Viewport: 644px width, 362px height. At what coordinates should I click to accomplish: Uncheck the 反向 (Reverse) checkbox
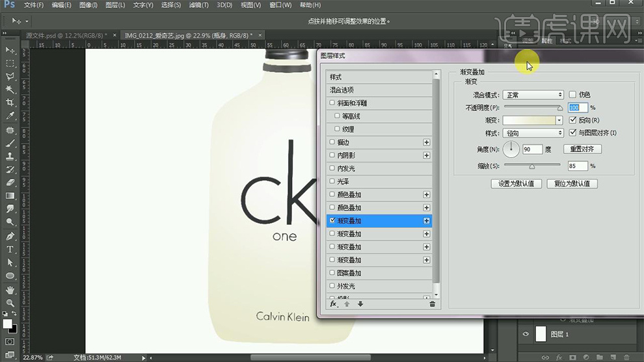point(572,120)
